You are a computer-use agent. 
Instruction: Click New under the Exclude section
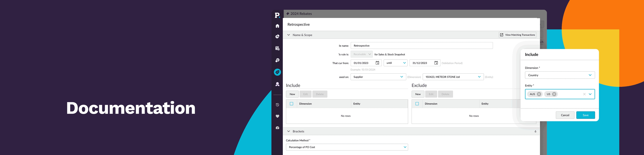coord(418,94)
